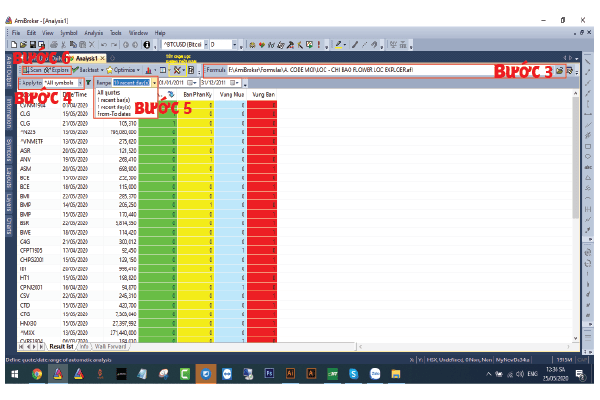Open the 'D' interval dropdown
The height and width of the screenshot is (400, 600).
[235, 45]
